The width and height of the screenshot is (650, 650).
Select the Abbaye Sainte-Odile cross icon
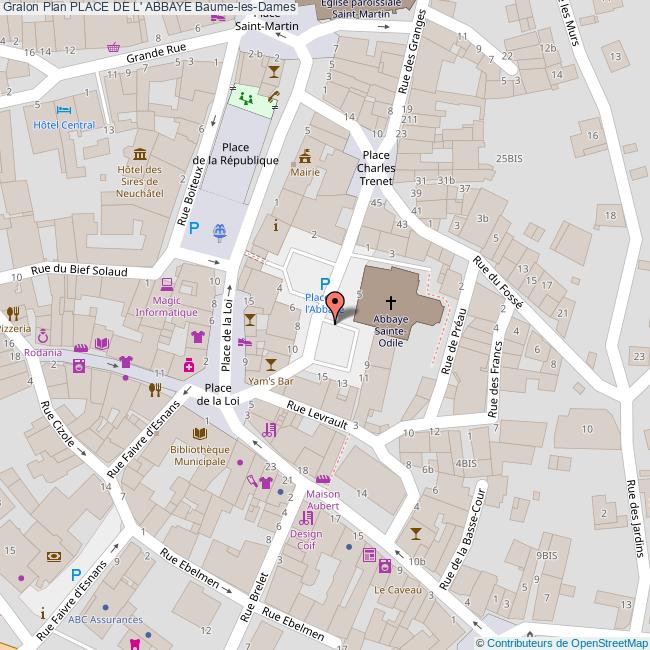pos(391,300)
